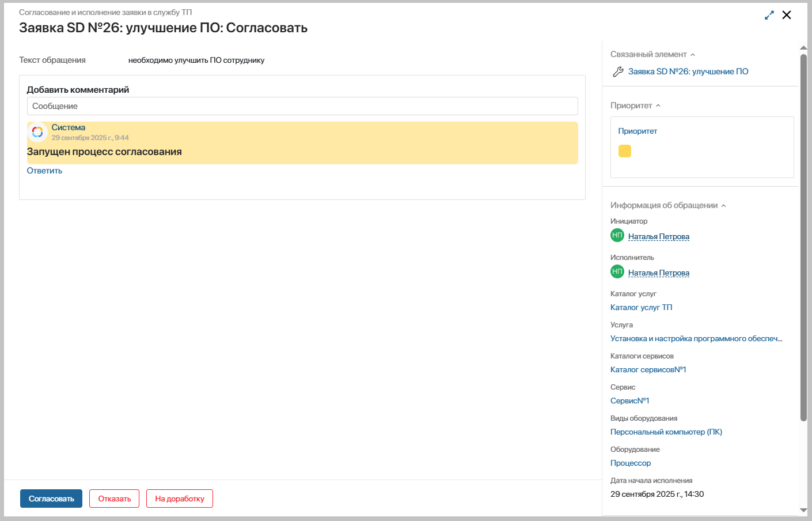
Task: Click the yellow priority color swatch
Action: tap(625, 151)
